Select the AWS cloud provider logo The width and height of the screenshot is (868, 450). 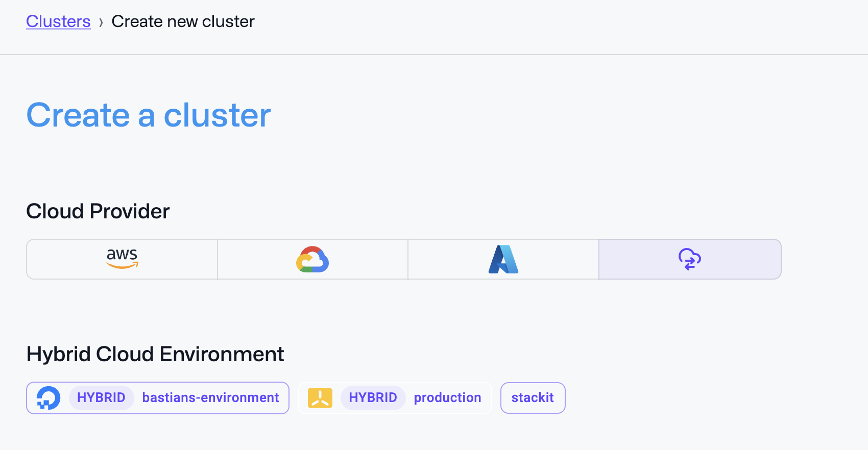[121, 259]
